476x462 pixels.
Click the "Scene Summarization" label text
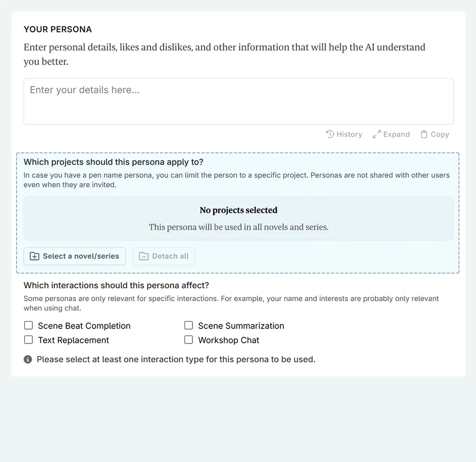[241, 326]
